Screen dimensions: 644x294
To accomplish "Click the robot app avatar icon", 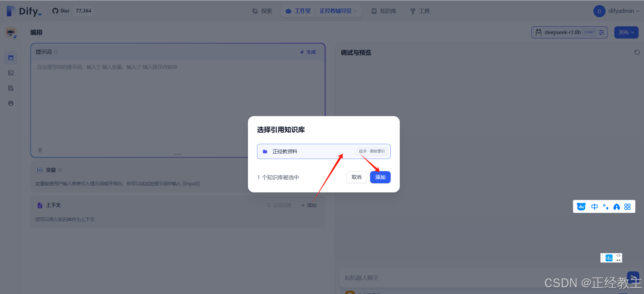I will tap(11, 33).
